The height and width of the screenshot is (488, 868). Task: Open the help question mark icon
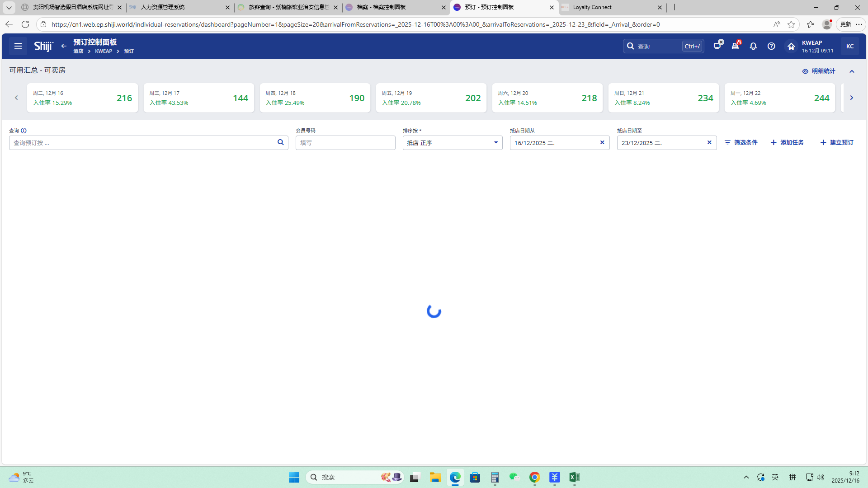tap(771, 46)
